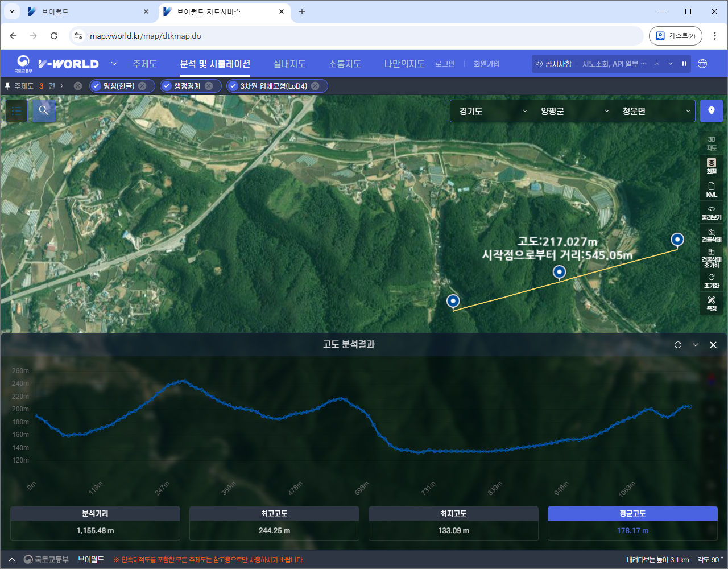
Task: Switch to the 주제도 menu tab
Action: (144, 64)
